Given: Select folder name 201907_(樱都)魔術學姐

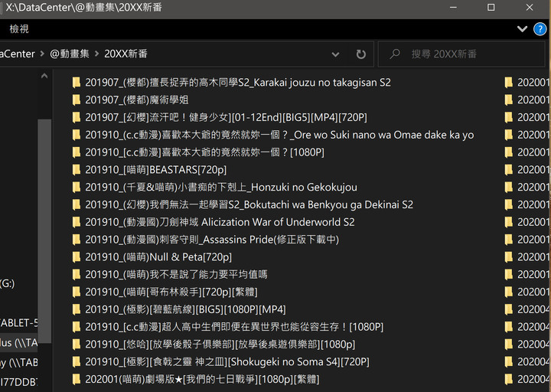Looking at the screenshot, I should click(137, 100).
